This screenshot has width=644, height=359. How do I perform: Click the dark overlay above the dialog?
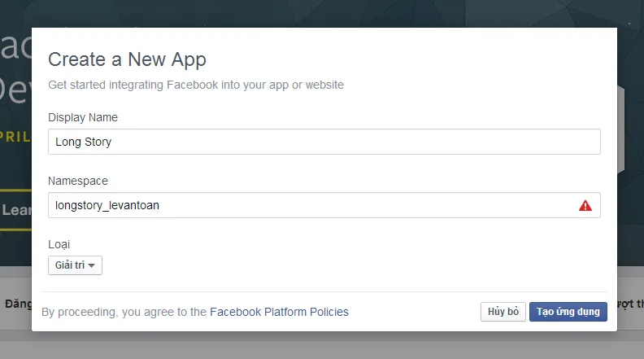(x=325, y=12)
